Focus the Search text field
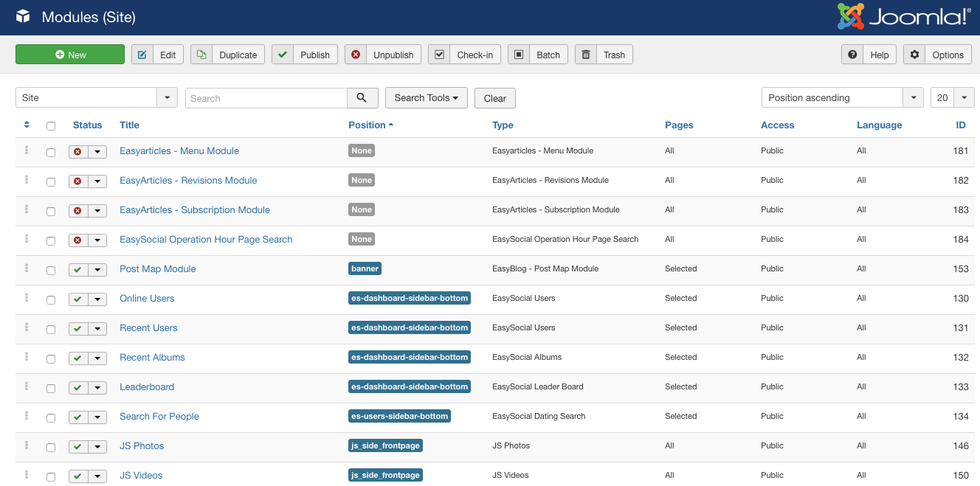Viewport: 980px width, 486px height. click(x=266, y=98)
